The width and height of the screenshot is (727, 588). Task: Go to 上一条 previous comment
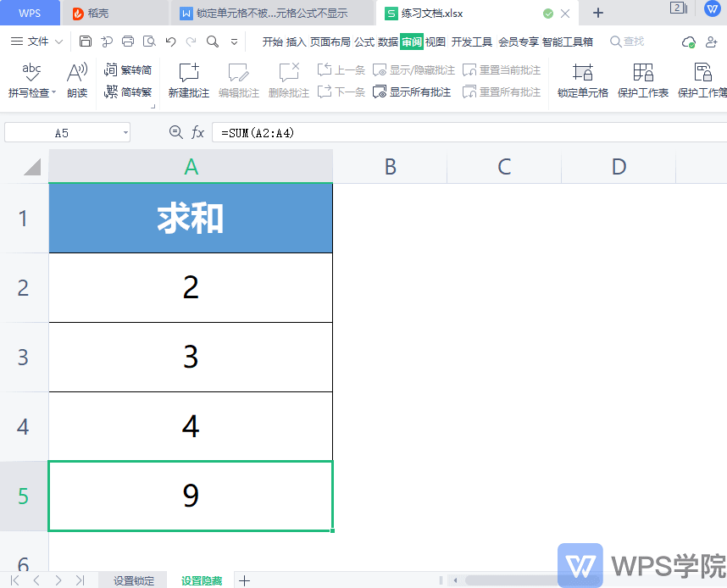(x=341, y=70)
